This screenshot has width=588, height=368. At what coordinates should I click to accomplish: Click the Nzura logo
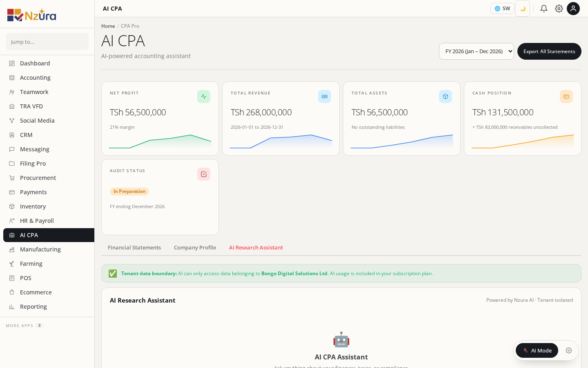[x=31, y=15]
